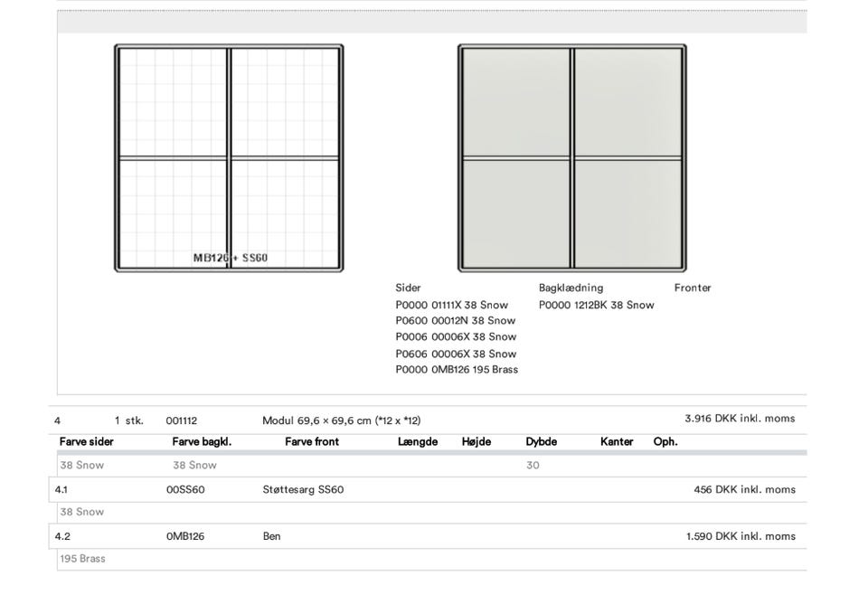This screenshot has width=868, height=595.
Task: Click the line "P0600 00012N 38 Snow"
Action: click(456, 320)
